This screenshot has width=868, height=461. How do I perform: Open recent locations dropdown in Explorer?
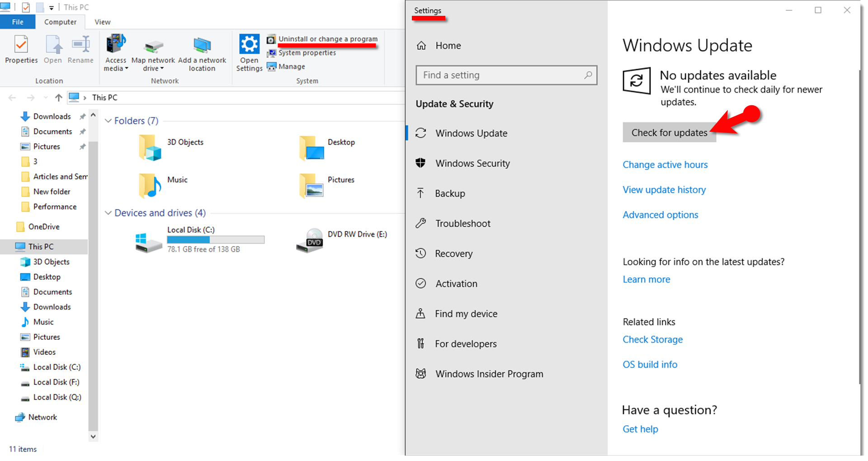(x=46, y=98)
